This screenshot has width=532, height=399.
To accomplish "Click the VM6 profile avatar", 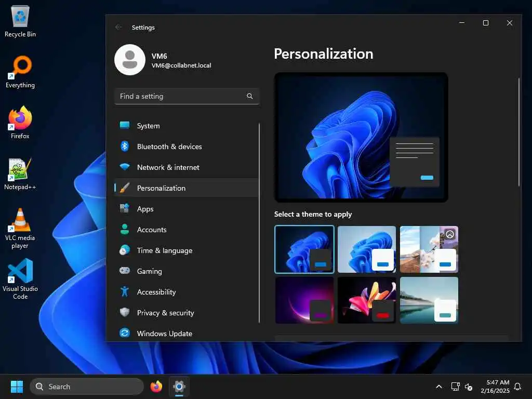I will (x=129, y=60).
